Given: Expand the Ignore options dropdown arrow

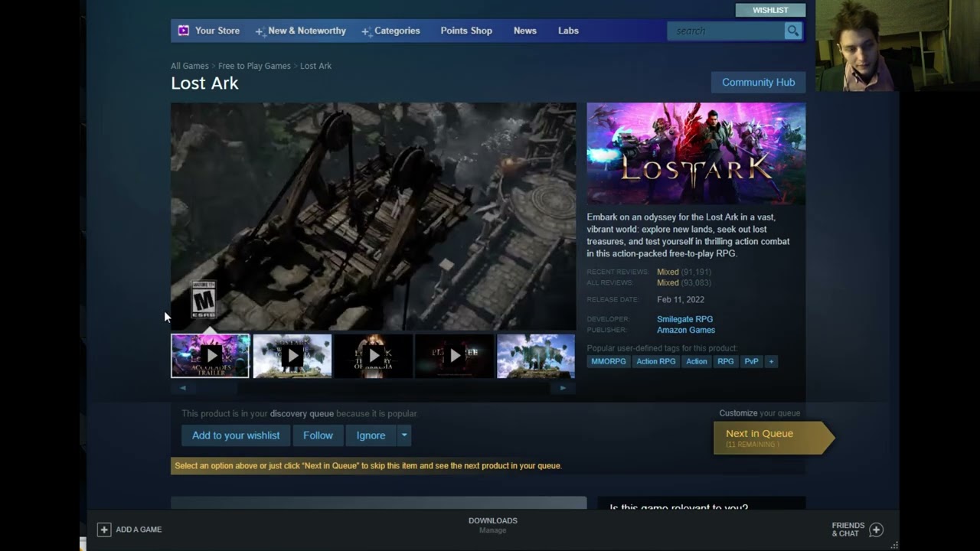Looking at the screenshot, I should 404,435.
